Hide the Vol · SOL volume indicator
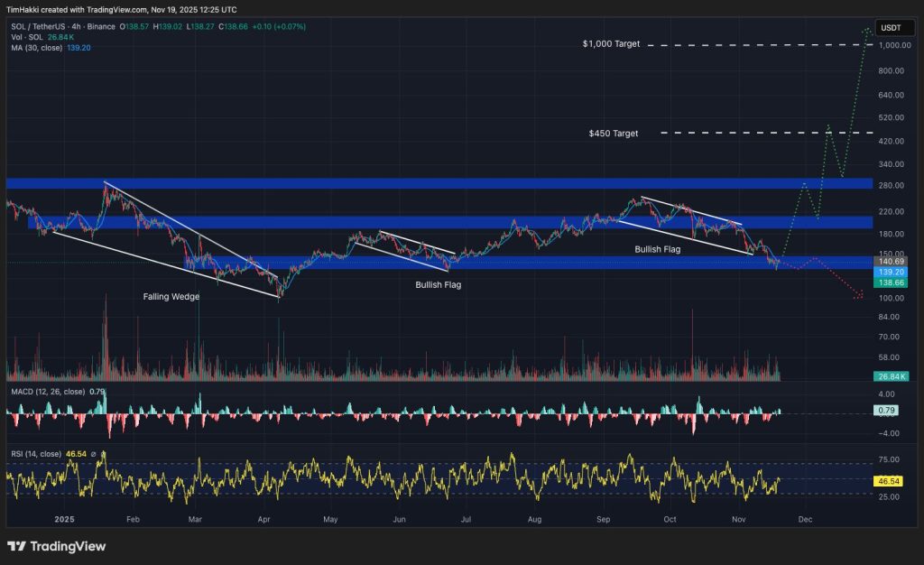This screenshot has height=565, width=924. pos(27,38)
